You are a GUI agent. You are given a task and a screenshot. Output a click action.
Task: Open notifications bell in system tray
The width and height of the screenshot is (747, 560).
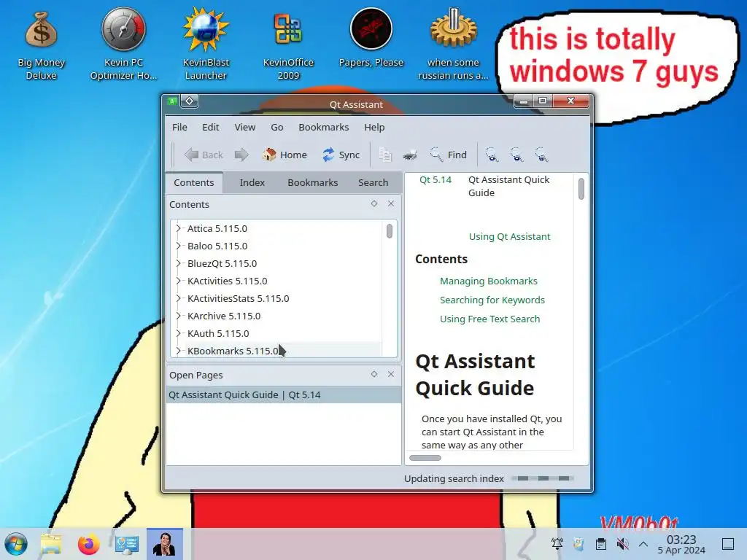(557, 544)
